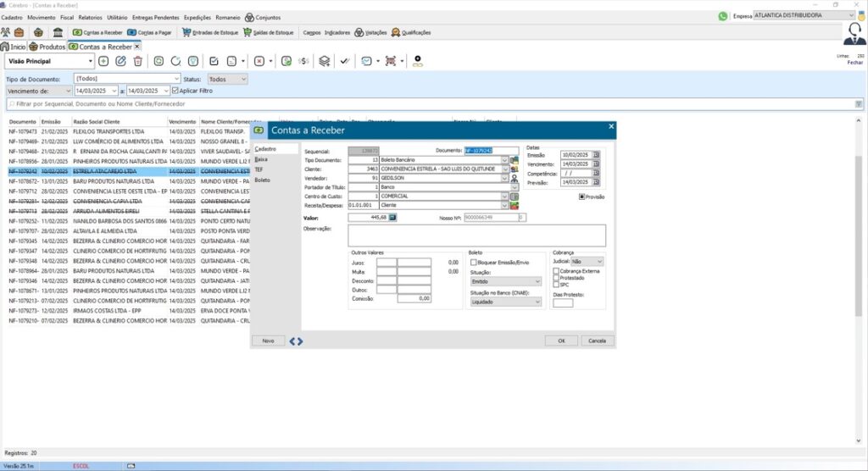Click the Novo button
The image size is (868, 471).
268,341
